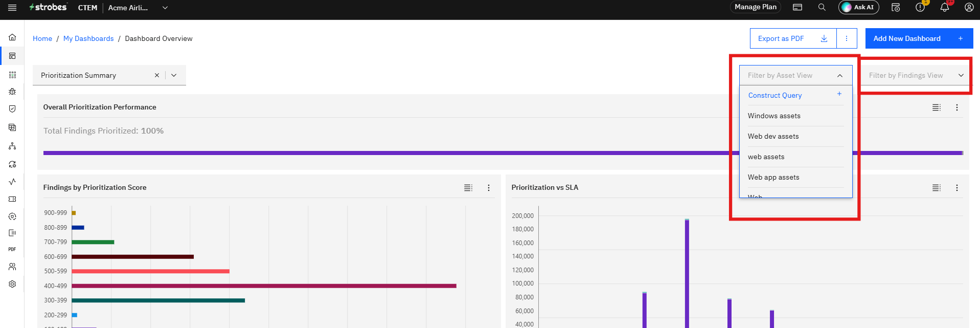The image size is (980, 328).
Task: Expand the Prioritization Summary dashboard dropdown
Action: [x=174, y=75]
